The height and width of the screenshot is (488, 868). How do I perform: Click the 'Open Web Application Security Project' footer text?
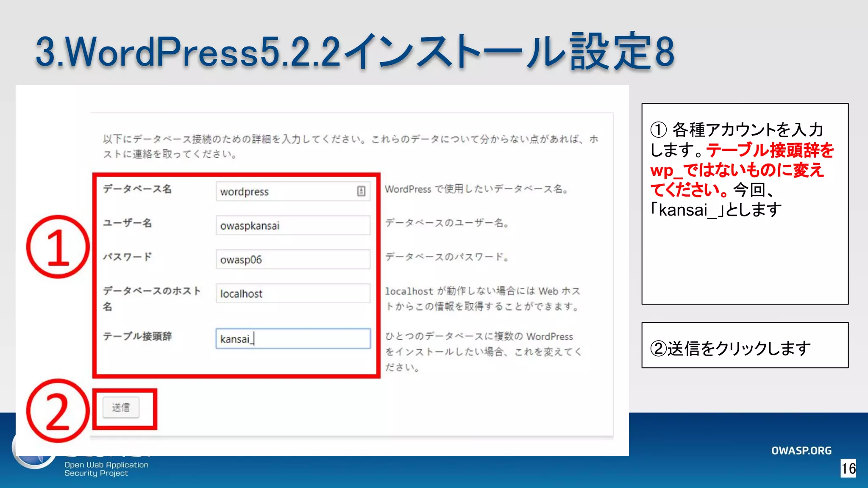click(x=106, y=469)
